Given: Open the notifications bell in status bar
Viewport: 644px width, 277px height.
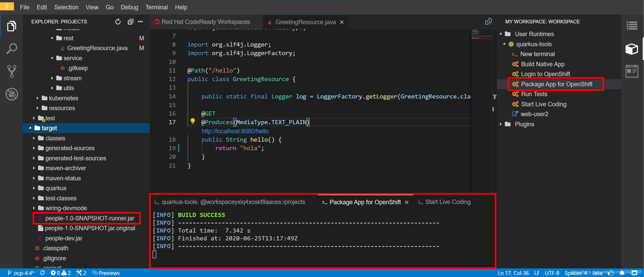Looking at the screenshot, I should 622,273.
